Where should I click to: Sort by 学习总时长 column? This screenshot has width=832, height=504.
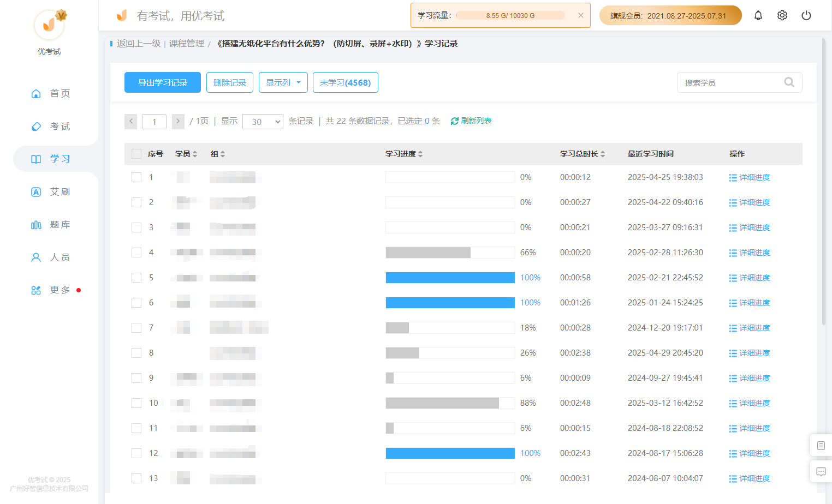point(583,154)
